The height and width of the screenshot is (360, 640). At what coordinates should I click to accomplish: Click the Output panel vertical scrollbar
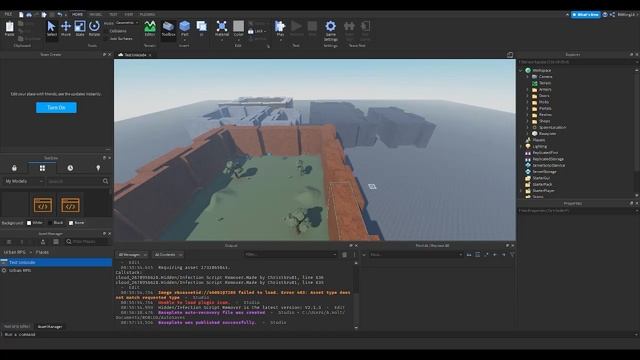pos(356,295)
